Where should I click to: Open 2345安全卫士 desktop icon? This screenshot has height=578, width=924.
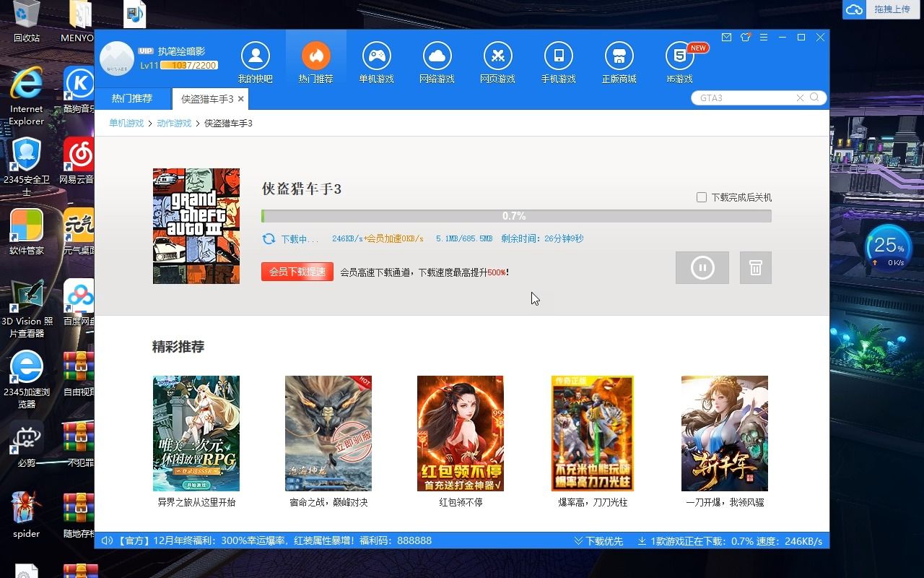(27, 166)
